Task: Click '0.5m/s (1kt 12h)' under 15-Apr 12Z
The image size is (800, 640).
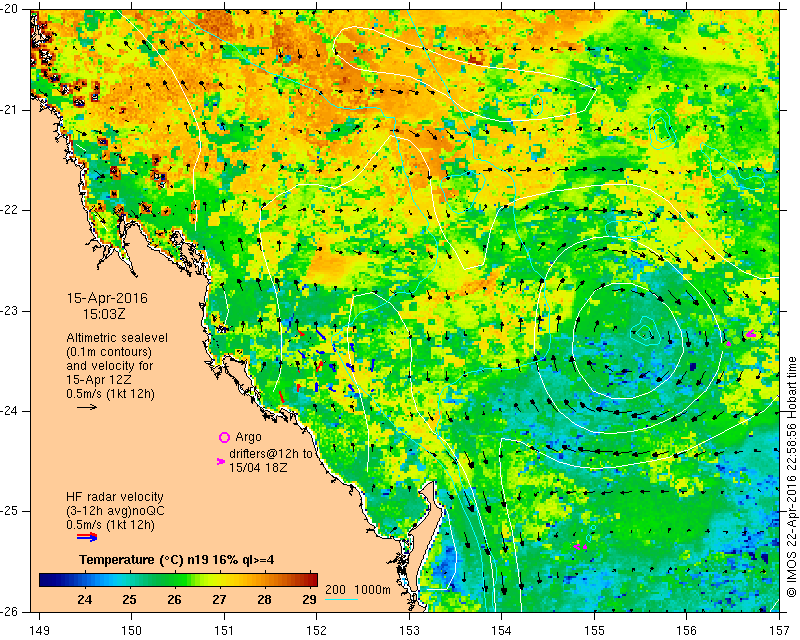Action: [110, 394]
